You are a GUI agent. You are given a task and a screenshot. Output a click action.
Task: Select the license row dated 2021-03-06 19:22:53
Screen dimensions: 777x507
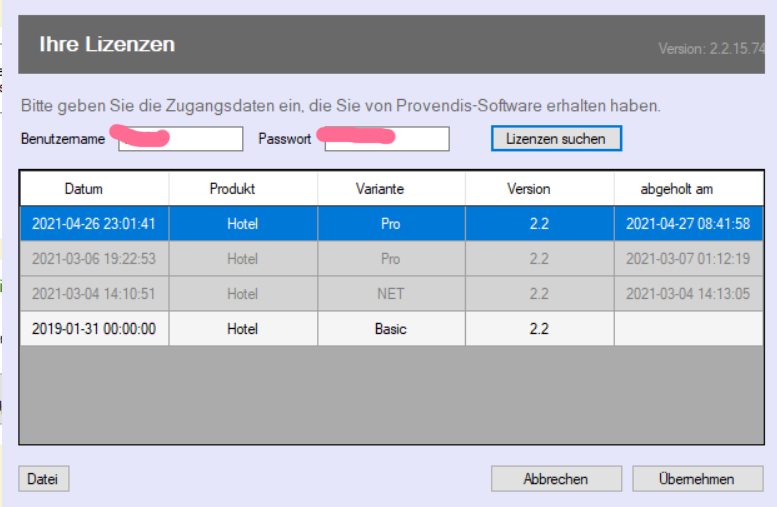coord(94,259)
